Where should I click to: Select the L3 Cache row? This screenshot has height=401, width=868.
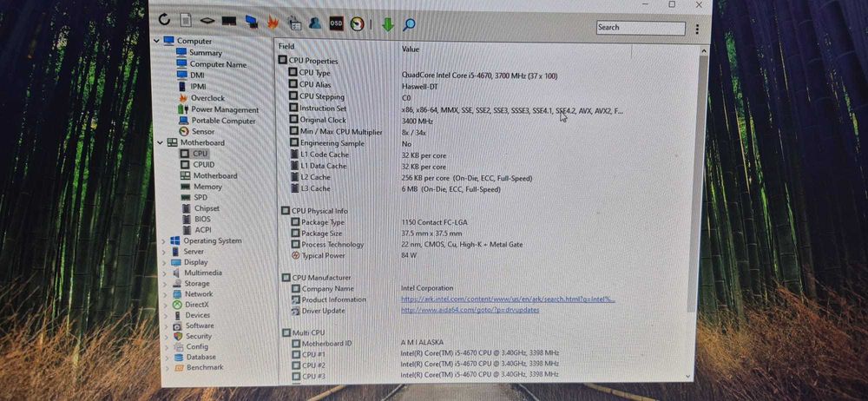pyautogui.click(x=395, y=189)
